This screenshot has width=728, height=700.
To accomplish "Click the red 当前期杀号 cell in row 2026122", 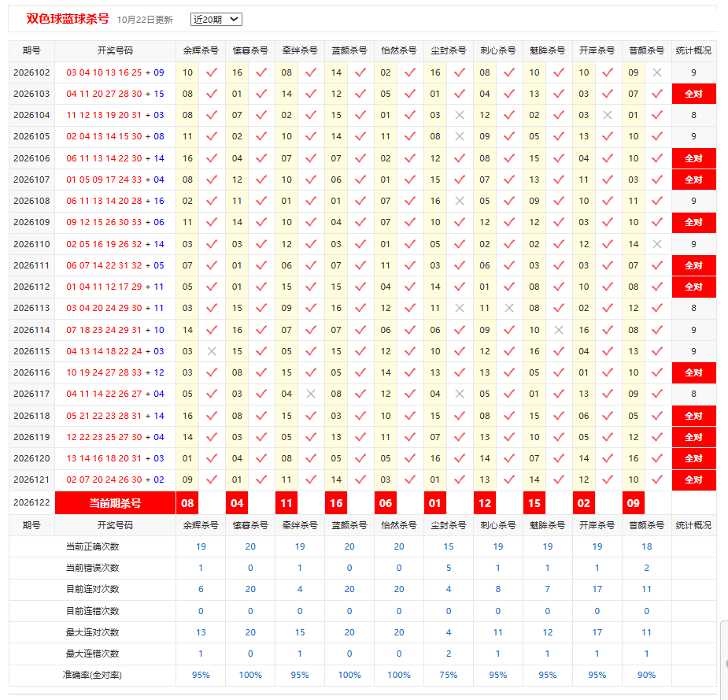I will pos(115,503).
